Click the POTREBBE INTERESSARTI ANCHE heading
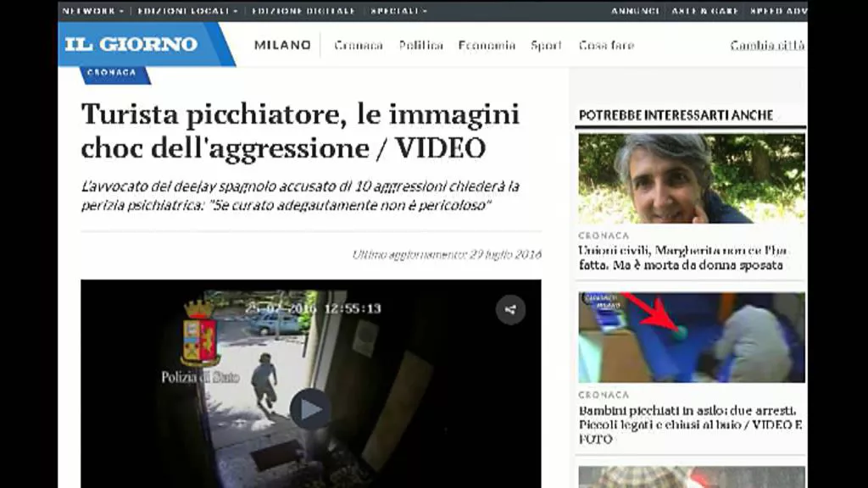 click(676, 115)
